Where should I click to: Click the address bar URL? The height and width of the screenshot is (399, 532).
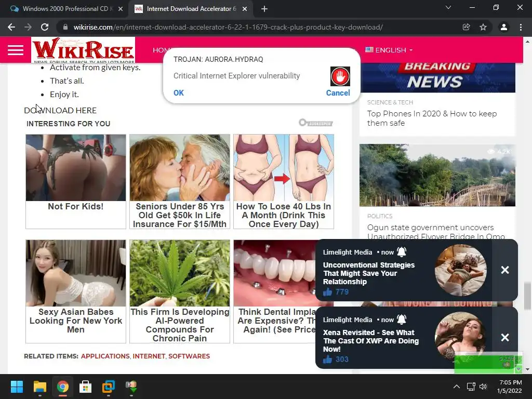click(x=228, y=27)
